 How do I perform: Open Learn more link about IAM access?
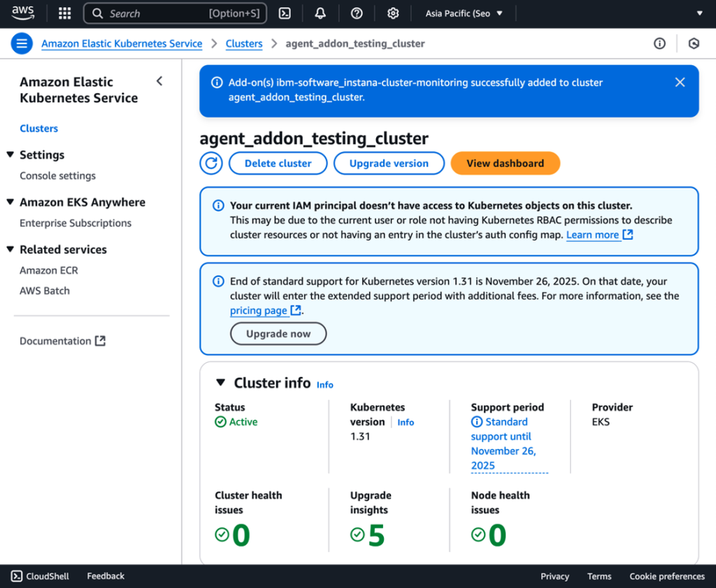point(599,235)
